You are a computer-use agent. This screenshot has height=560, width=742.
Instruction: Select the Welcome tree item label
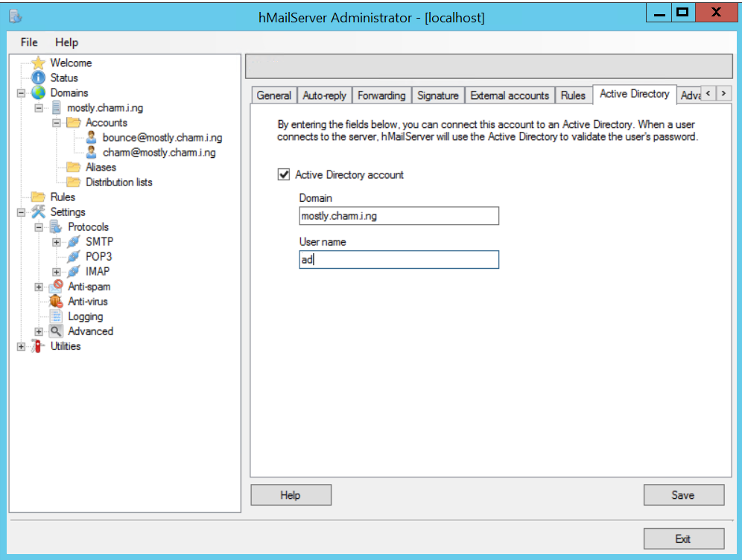coord(71,63)
